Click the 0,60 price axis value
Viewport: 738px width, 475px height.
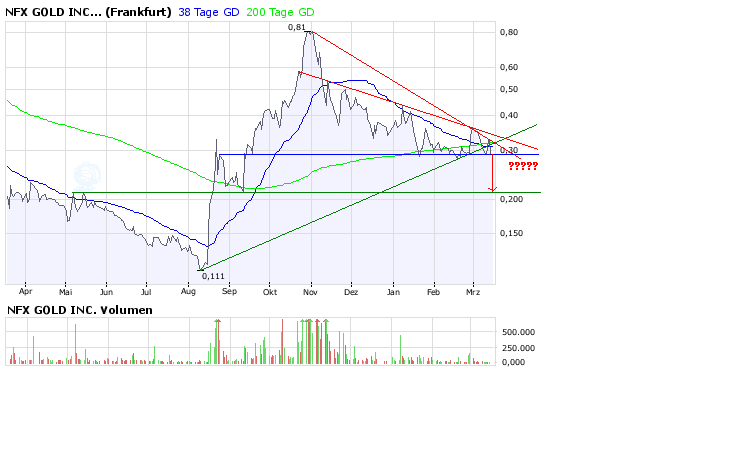click(509, 67)
